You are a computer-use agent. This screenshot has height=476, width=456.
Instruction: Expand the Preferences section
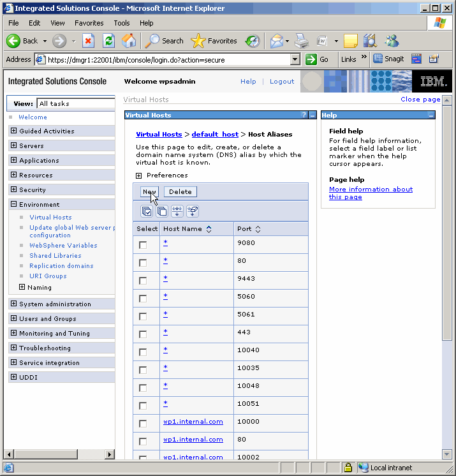138,175
